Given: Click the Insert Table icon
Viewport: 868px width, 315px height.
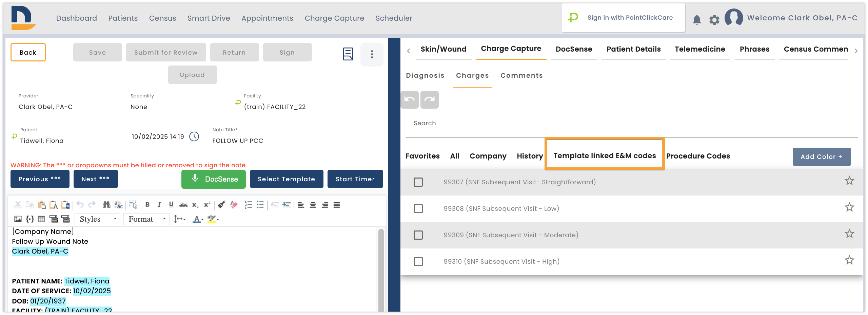Looking at the screenshot, I should (41, 219).
